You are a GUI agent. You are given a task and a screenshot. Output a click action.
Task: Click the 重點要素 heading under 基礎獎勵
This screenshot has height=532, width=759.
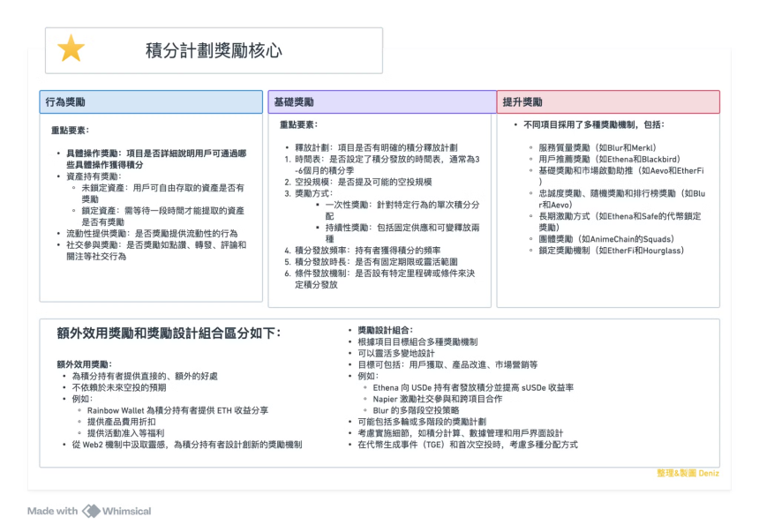pos(298,124)
